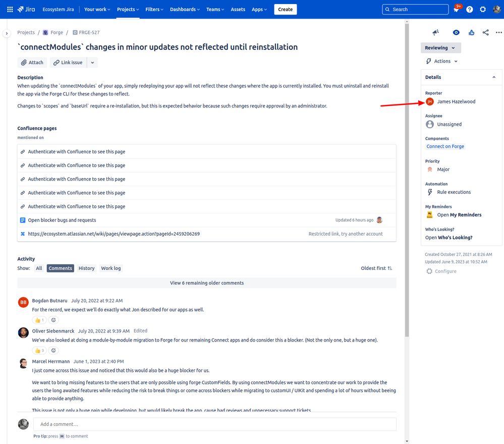
Task: Select the Comments activity tab
Action: point(61,268)
